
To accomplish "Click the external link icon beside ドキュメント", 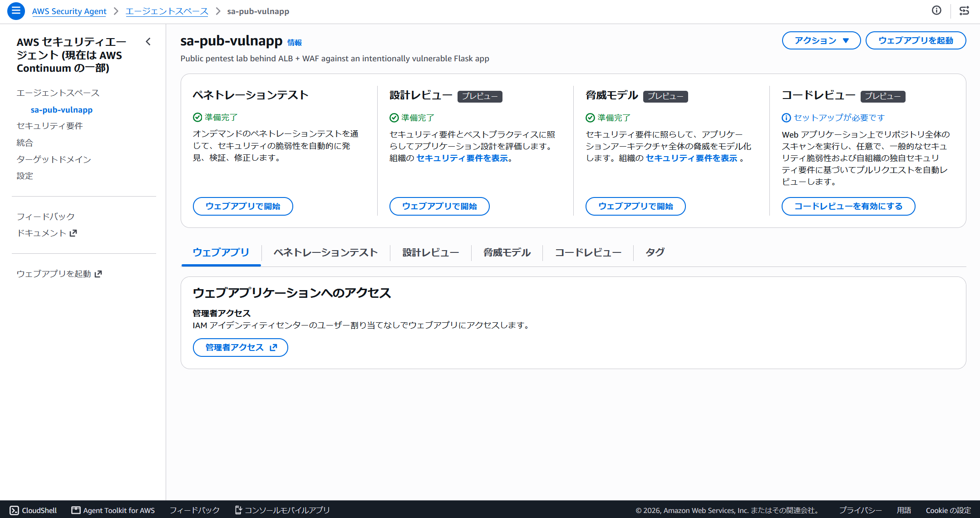I will [x=73, y=233].
